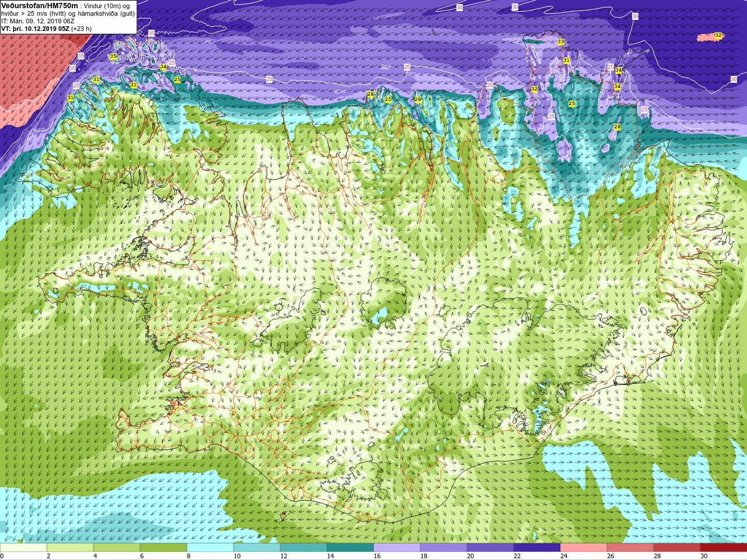Viewport: 747px width, 560px height.
Task: Select the pale 0–2 m/s legend swatch
Action: click(23, 548)
